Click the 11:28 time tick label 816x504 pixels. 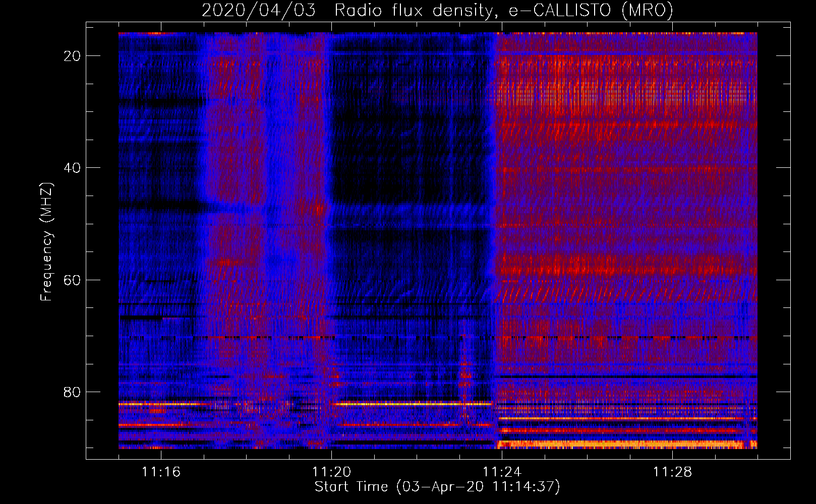672,472
